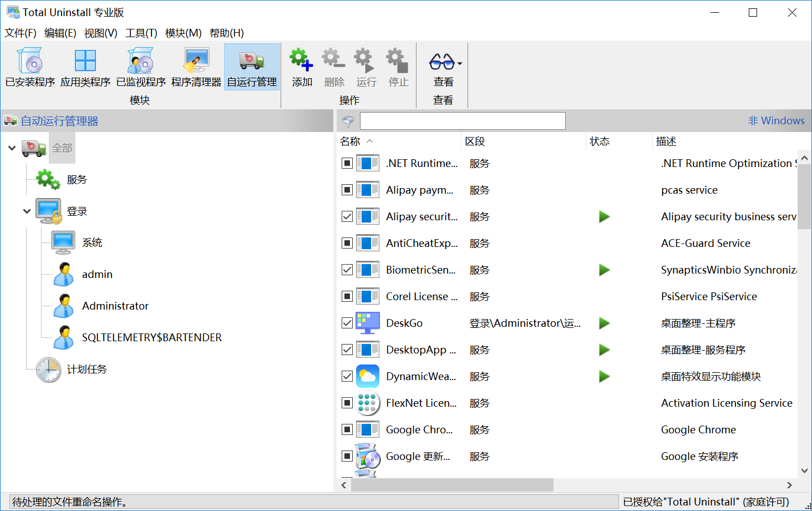The width and height of the screenshot is (812, 511).
Task: Toggle the AntiCheatExp... checkbox
Action: pyautogui.click(x=347, y=243)
